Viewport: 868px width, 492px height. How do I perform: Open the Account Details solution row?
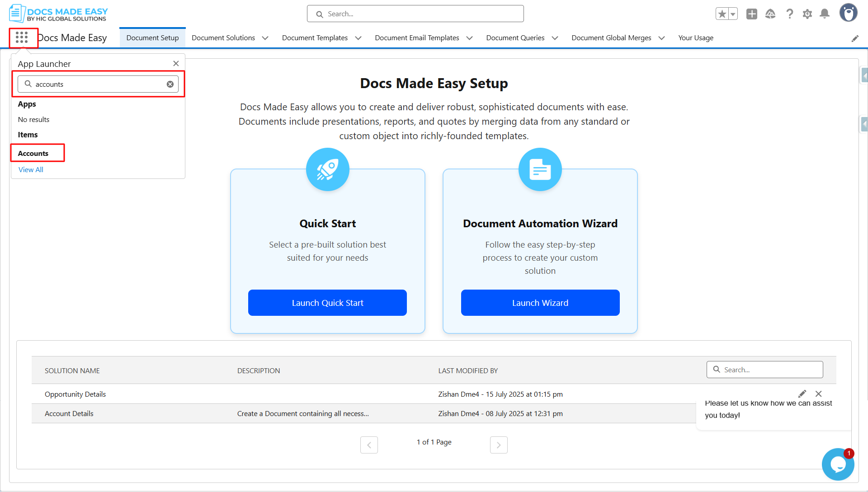[x=69, y=413]
